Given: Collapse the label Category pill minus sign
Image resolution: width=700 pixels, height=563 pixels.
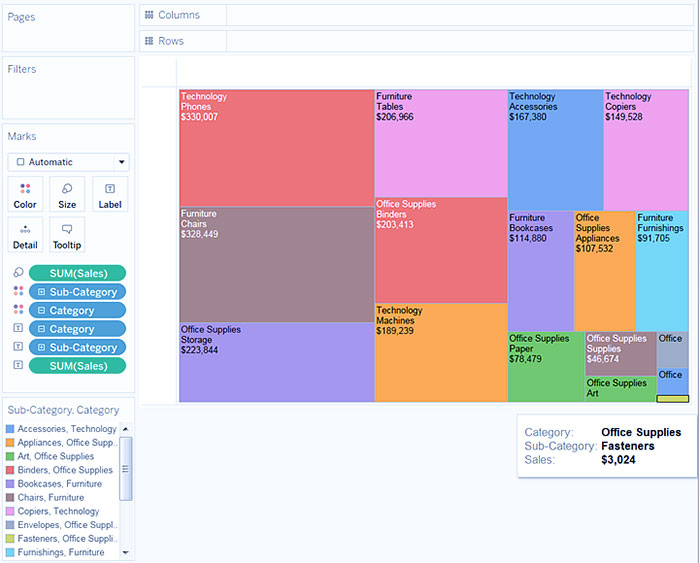Looking at the screenshot, I should pyautogui.click(x=42, y=329).
